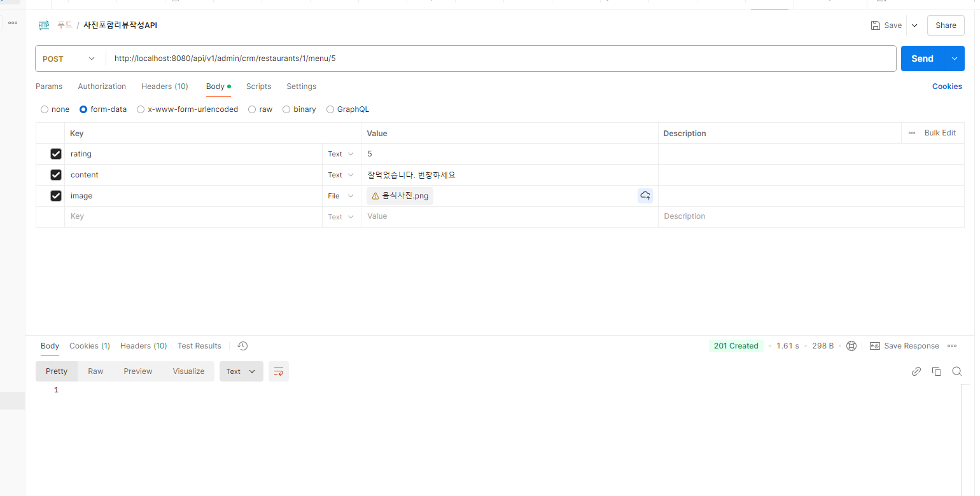The image size is (980, 496).
Task: Open three-dots options beside Bulk Edit
Action: [912, 133]
